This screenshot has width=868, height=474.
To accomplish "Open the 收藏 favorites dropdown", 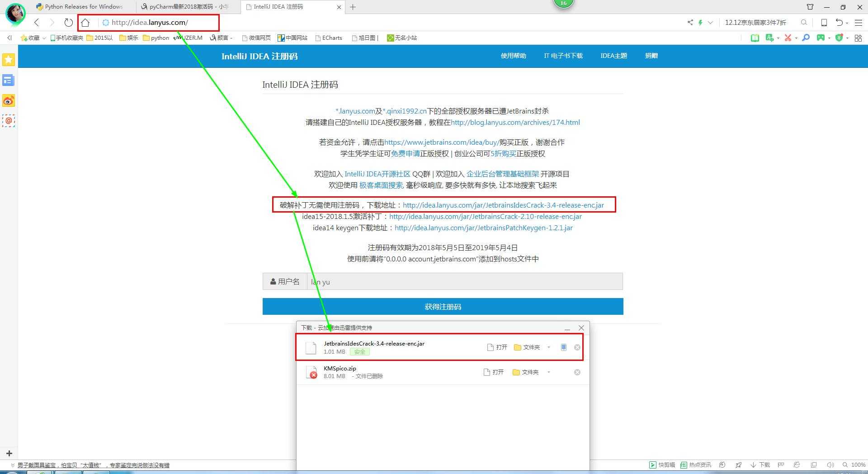I will coord(33,38).
